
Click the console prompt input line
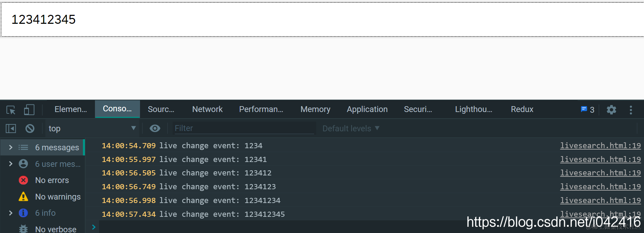tap(371, 227)
